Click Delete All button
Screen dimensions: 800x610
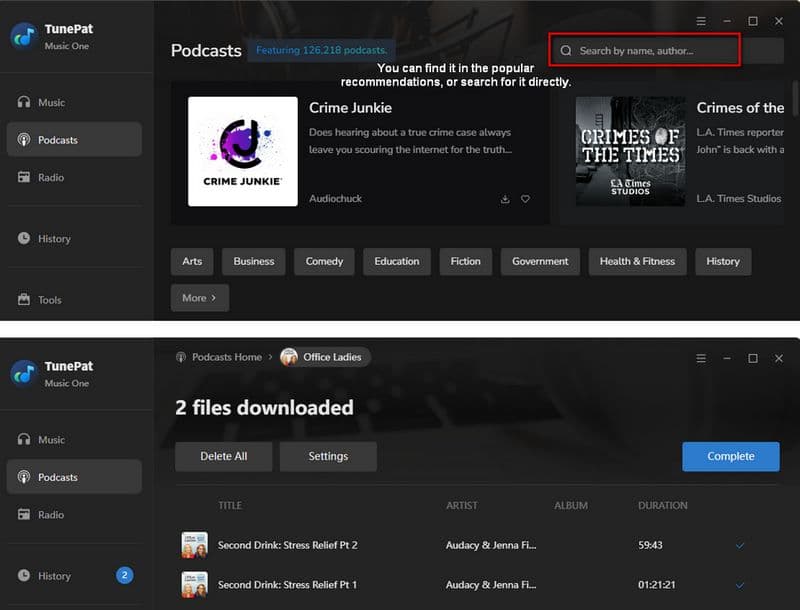pyautogui.click(x=223, y=456)
